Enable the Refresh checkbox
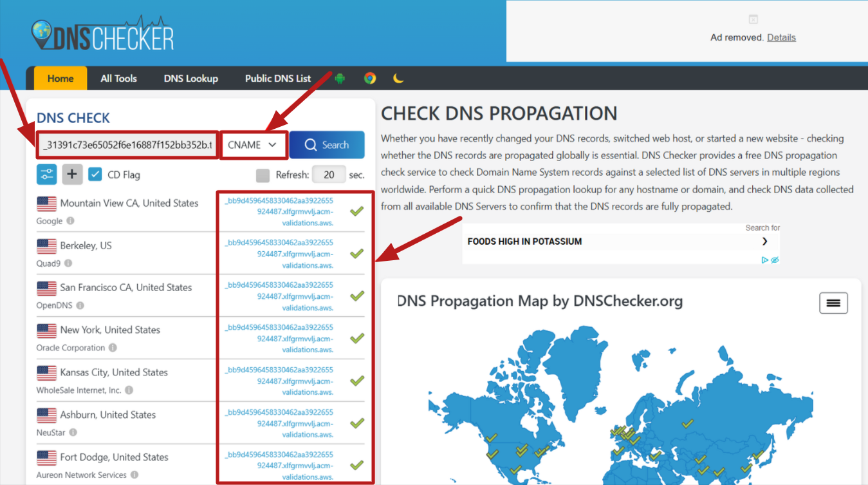 coord(263,175)
